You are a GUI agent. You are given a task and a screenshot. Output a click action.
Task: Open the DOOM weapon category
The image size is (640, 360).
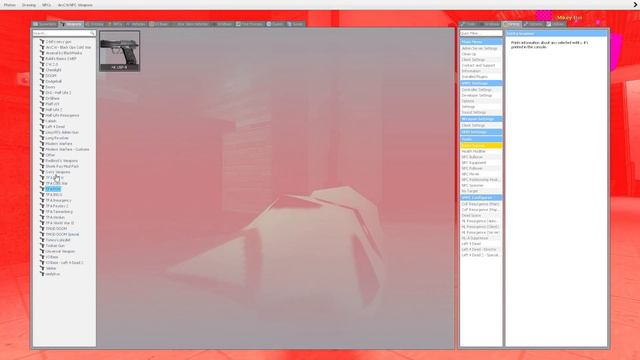[x=51, y=76]
